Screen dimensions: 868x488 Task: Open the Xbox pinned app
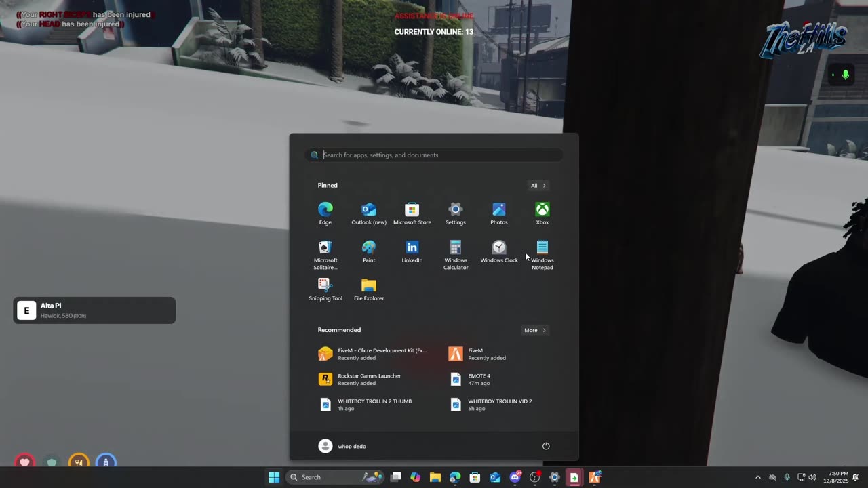click(x=542, y=213)
